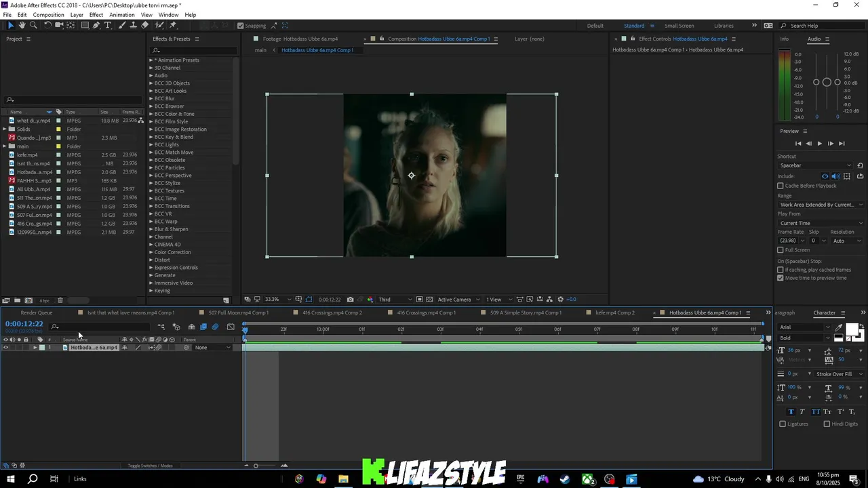Select the Pen tool
Screen dimensions: 868x488
(96, 25)
